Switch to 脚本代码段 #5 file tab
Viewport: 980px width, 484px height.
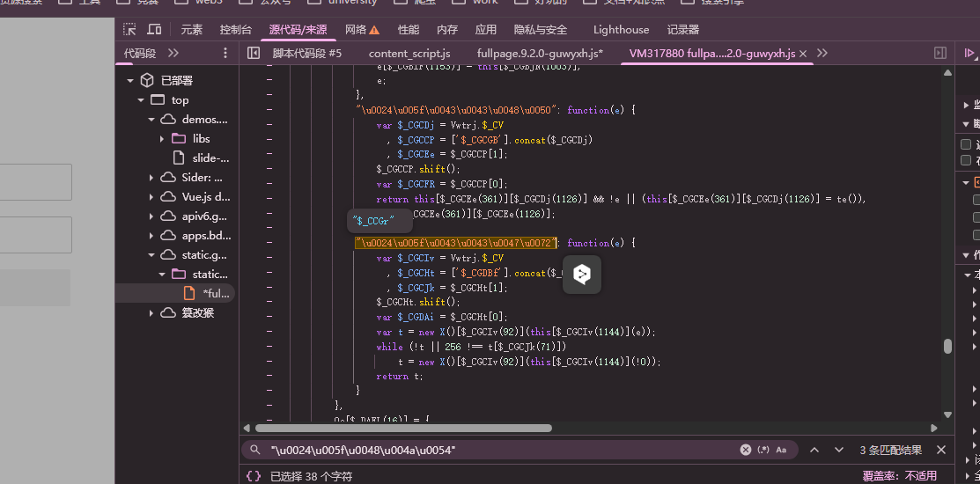tap(307, 54)
